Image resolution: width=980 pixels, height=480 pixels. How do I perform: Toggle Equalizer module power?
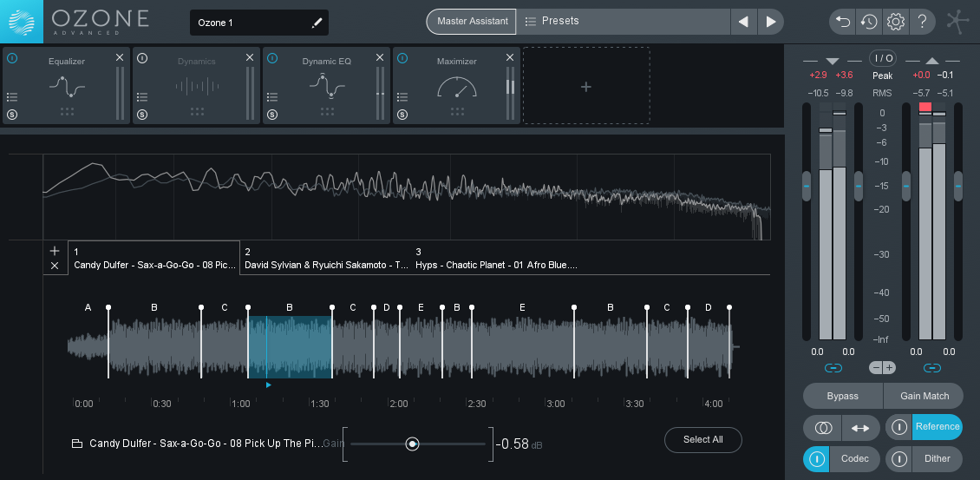(x=12, y=58)
